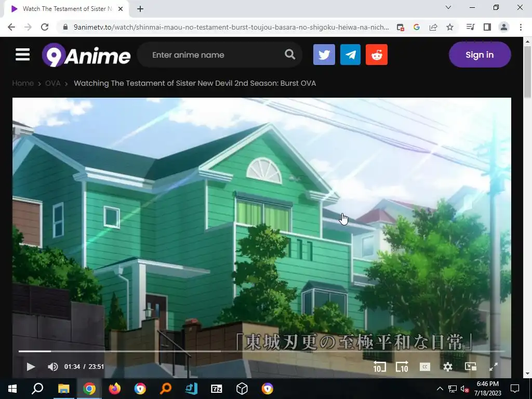This screenshot has width=532, height=399.
Task: Mute the video volume
Action: coord(52,366)
